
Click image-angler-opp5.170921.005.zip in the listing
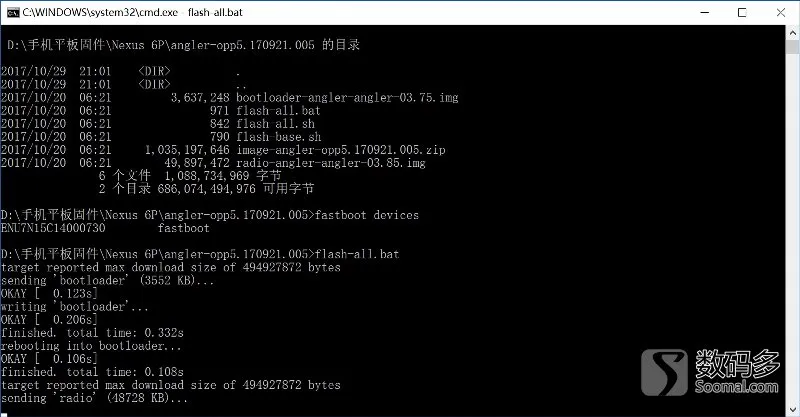click(341, 150)
